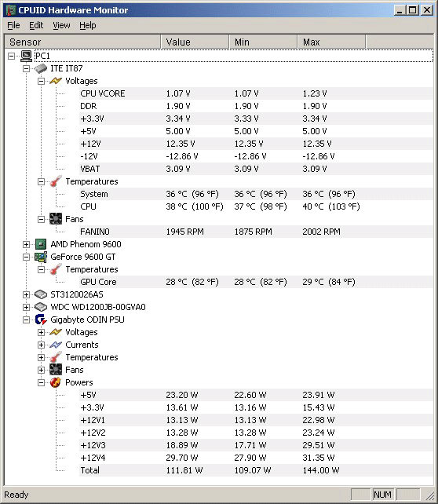Click the ITE IT87 Fans fan icon
This screenshot has width=438, height=504.
coord(56,219)
